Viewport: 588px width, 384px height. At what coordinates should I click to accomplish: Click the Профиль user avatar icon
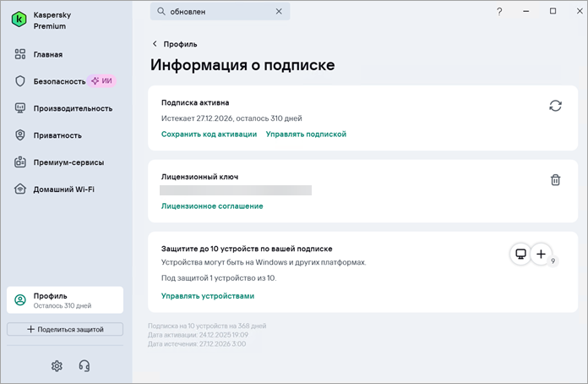tap(20, 300)
